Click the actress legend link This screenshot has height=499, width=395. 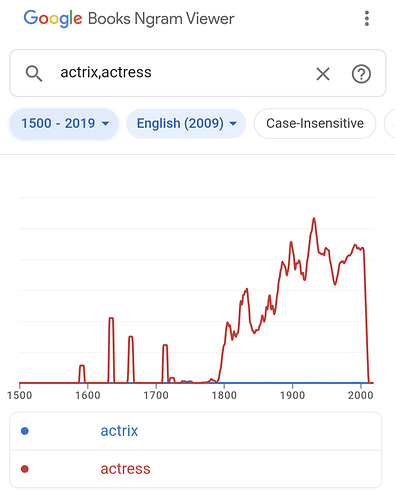(125, 469)
